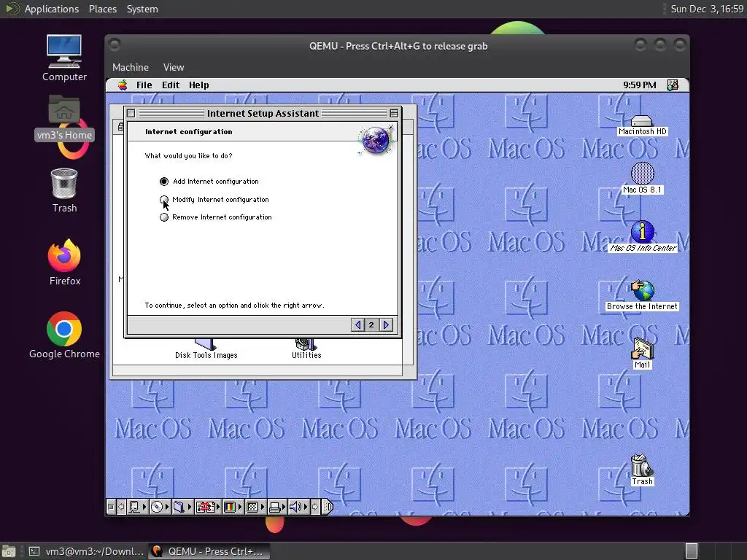Click the Sun Dec 3 panel clock
Screen dimensions: 747x560
(x=707, y=9)
